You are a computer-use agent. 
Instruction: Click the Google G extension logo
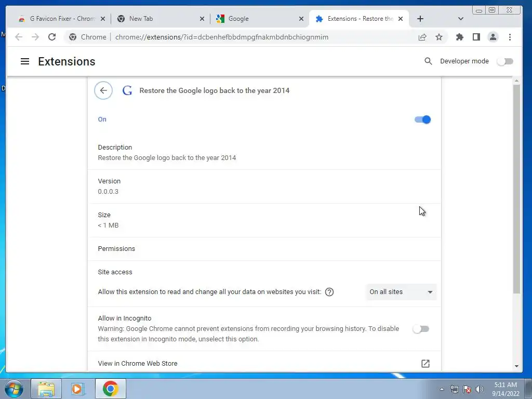(x=127, y=90)
